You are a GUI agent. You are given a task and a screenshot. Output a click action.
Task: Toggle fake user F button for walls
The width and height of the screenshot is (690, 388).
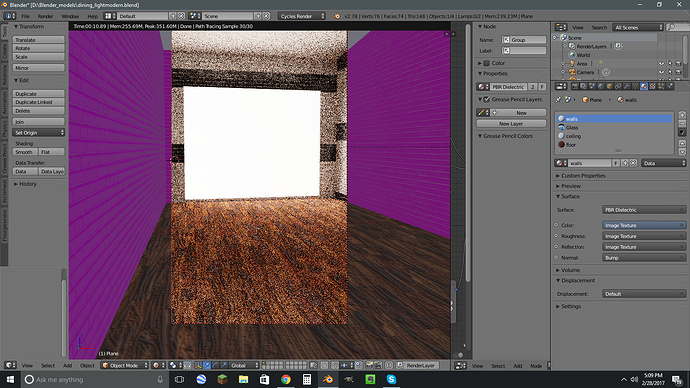pos(616,163)
